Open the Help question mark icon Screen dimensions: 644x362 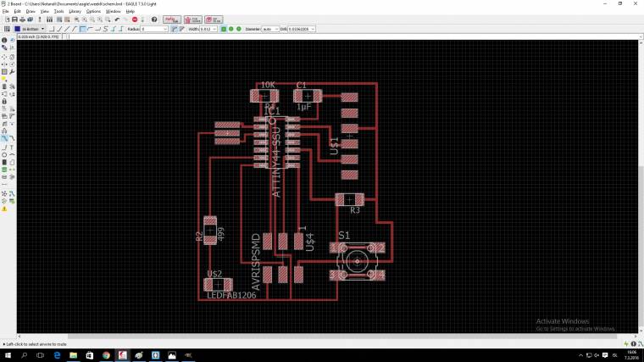154,19
